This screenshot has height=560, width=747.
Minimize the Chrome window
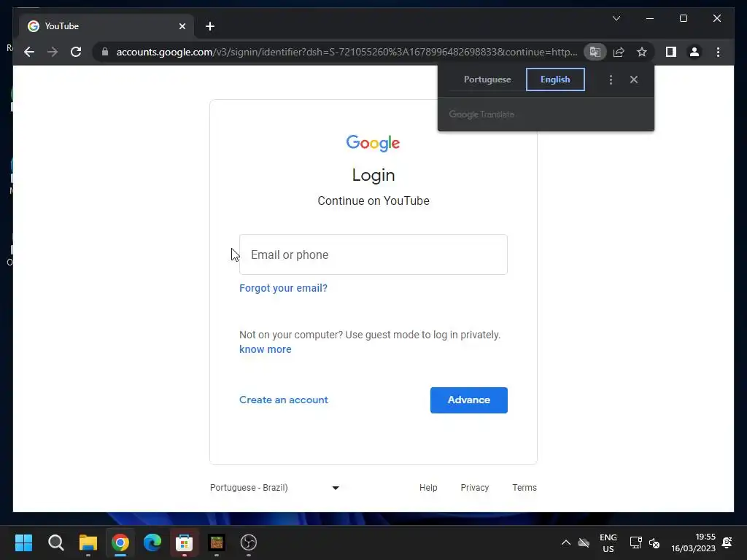(x=650, y=18)
